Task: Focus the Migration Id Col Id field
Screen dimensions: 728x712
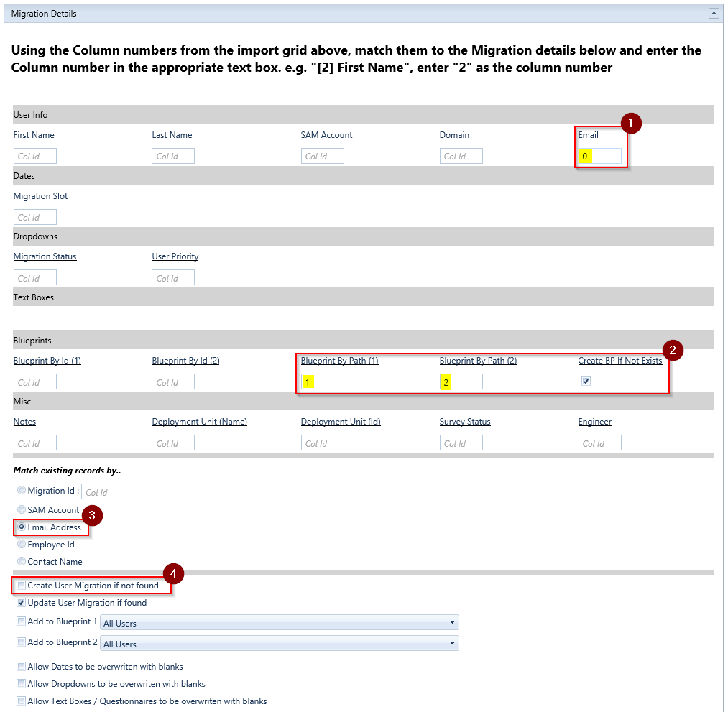Action: coord(103,492)
